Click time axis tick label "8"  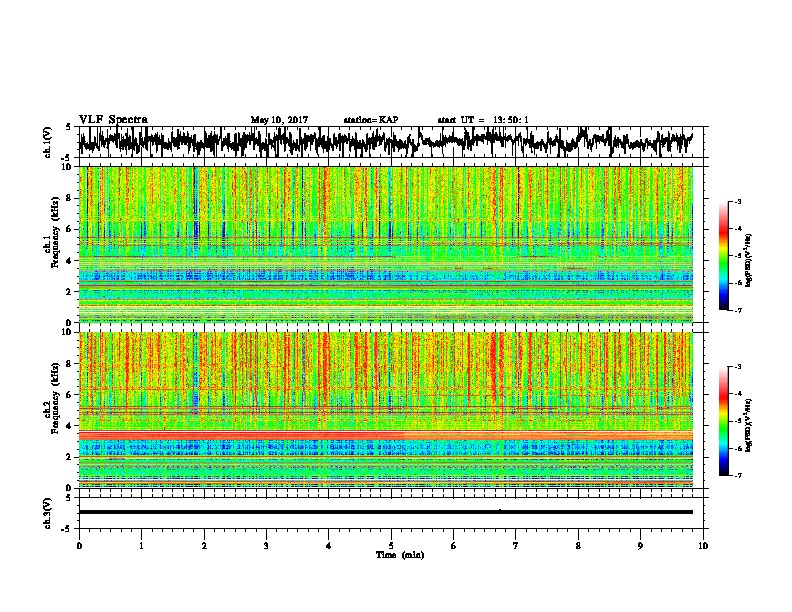pyautogui.click(x=578, y=546)
